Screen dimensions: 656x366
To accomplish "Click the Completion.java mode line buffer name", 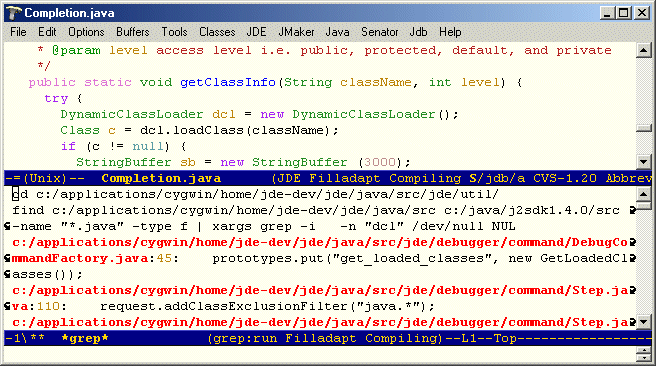I will [161, 179].
